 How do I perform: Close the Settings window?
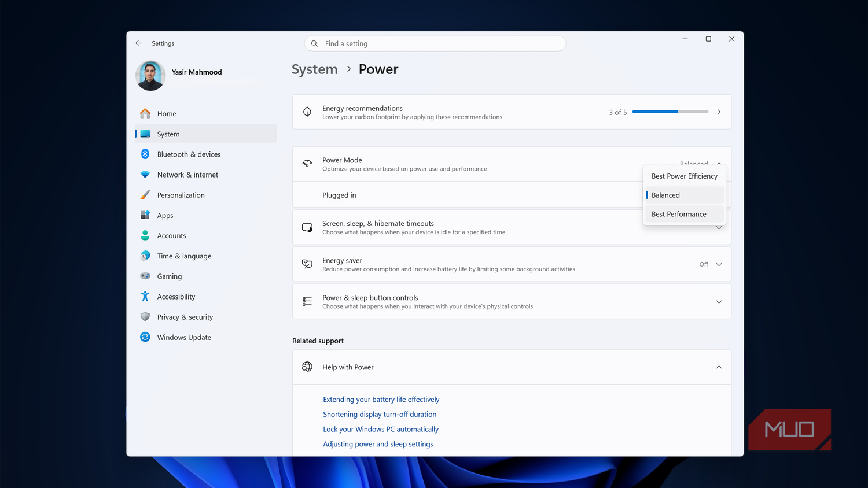point(731,39)
